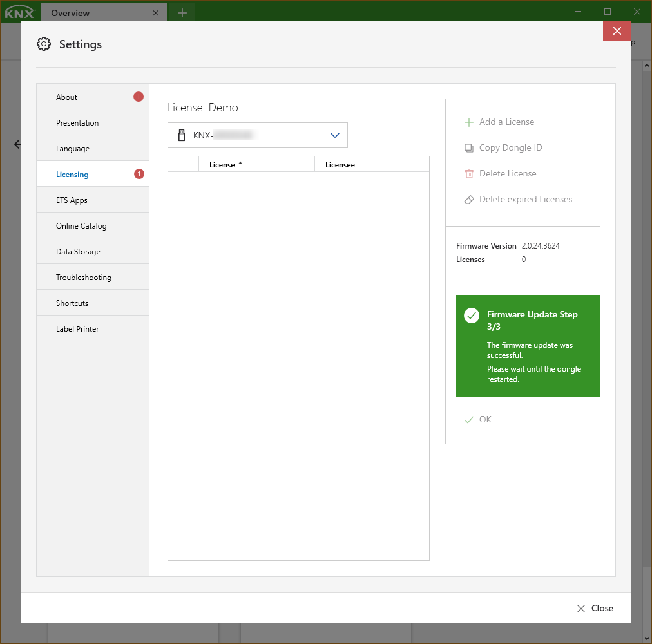Open the Presentation settings tab
Viewport: 652px width, 644px height.
[x=93, y=122]
